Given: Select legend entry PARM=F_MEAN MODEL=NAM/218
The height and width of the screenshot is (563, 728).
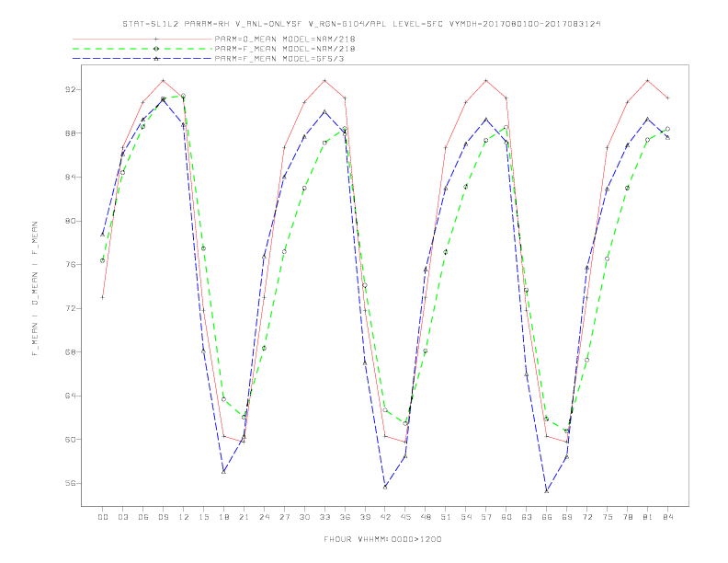Looking at the screenshot, I should point(285,49).
